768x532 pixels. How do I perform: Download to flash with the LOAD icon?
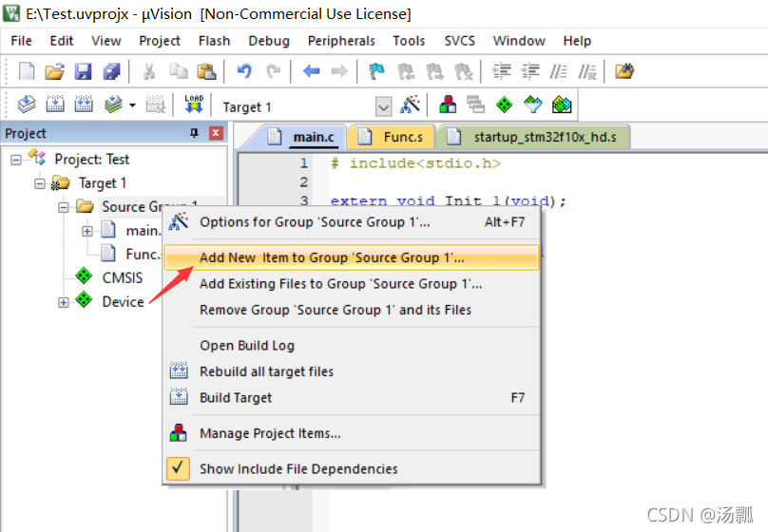pyautogui.click(x=194, y=104)
